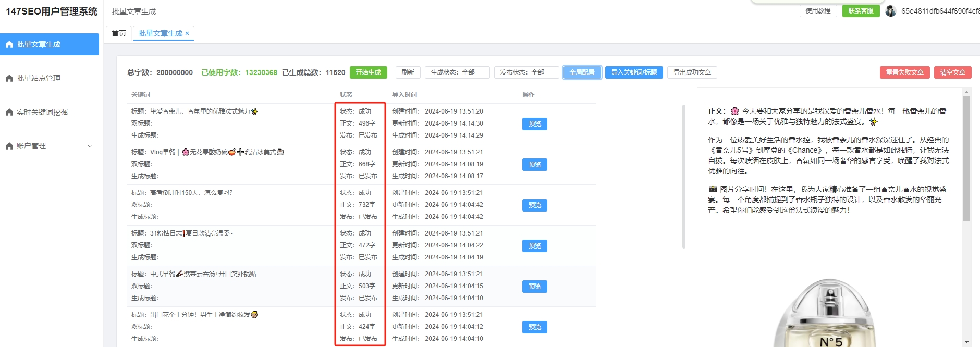Click the preview panel scrollbar thumb
The image size is (980, 347).
coord(966,159)
